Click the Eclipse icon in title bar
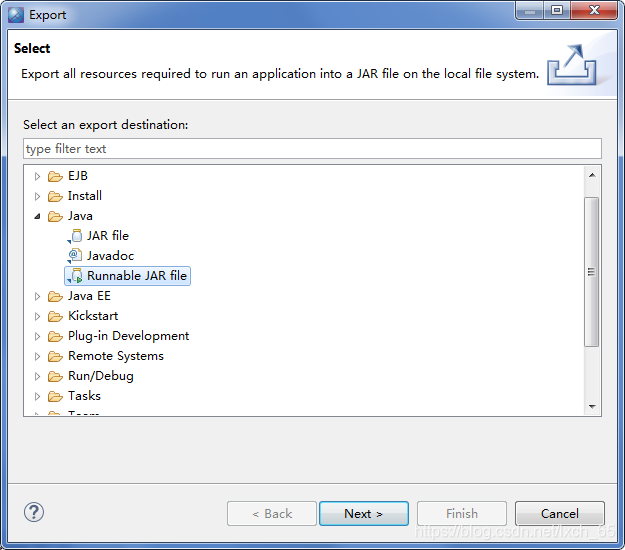The image size is (625, 550). point(16,15)
